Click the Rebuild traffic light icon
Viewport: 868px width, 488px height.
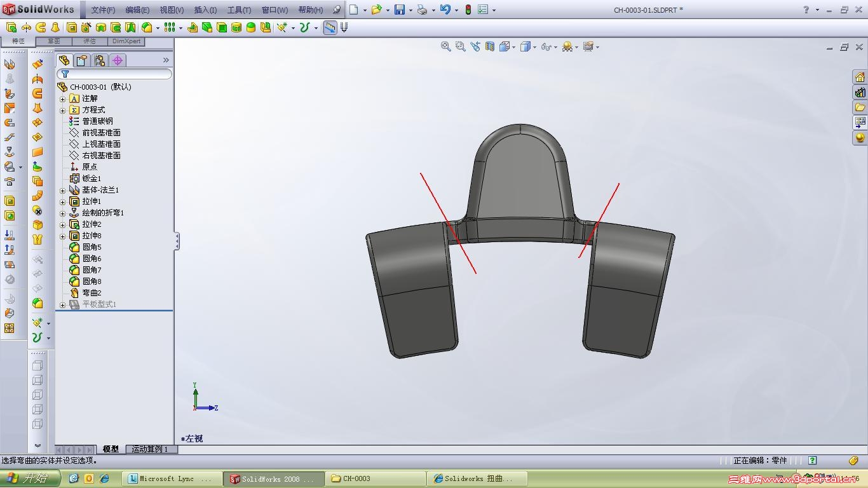pyautogui.click(x=468, y=10)
